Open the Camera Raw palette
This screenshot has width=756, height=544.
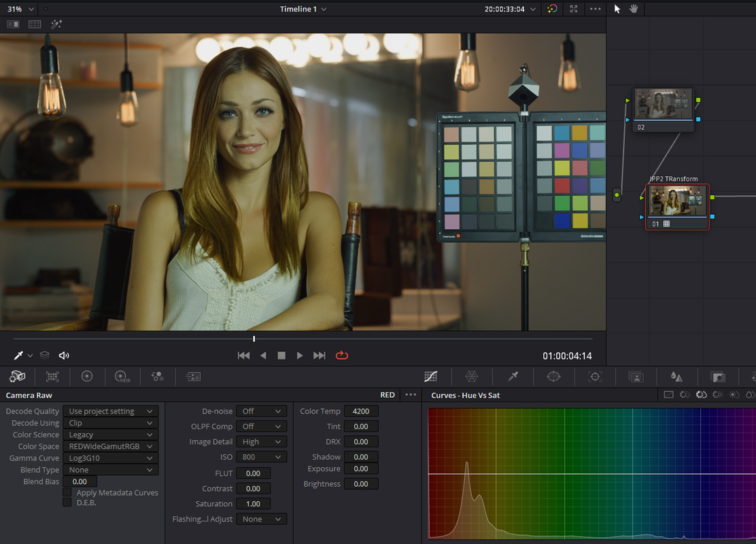18,376
